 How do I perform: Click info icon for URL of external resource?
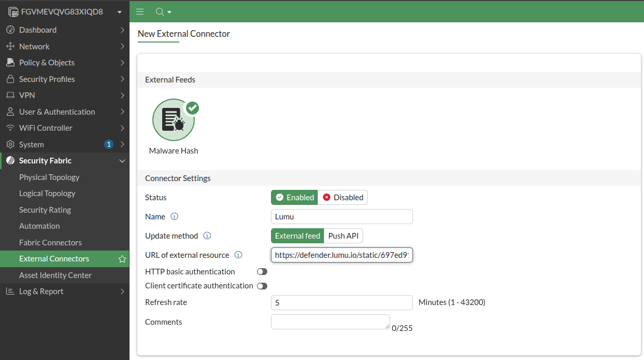pos(238,255)
